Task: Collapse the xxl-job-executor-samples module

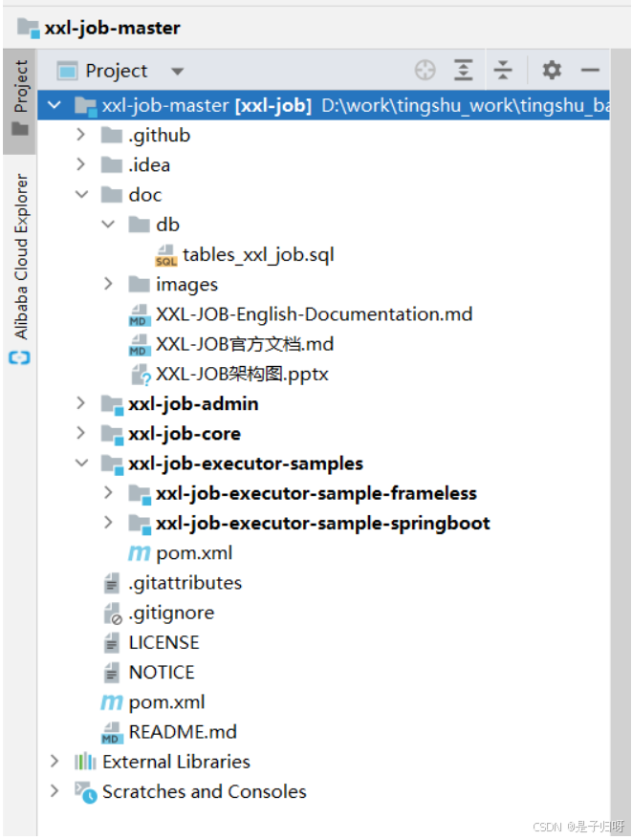Action: 81,463
